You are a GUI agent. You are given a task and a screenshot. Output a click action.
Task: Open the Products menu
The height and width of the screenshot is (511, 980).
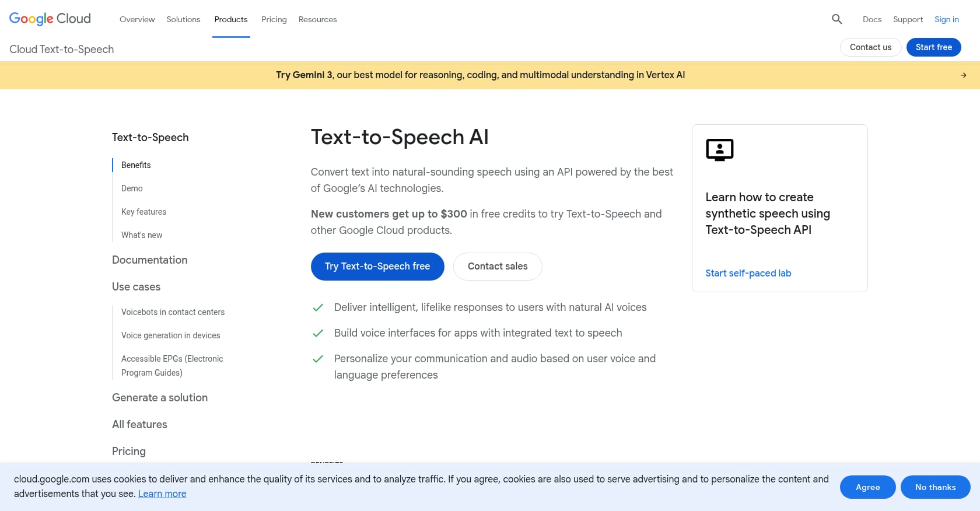pyautogui.click(x=231, y=19)
